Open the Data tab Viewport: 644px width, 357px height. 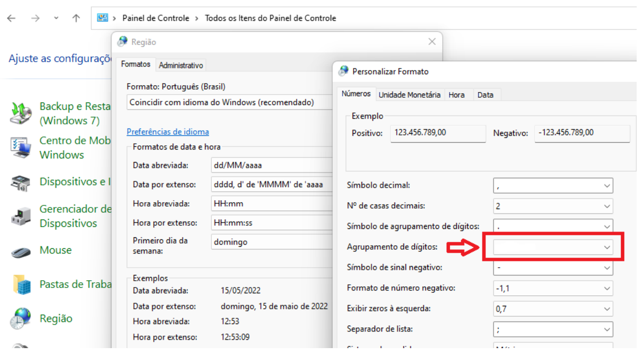click(485, 95)
